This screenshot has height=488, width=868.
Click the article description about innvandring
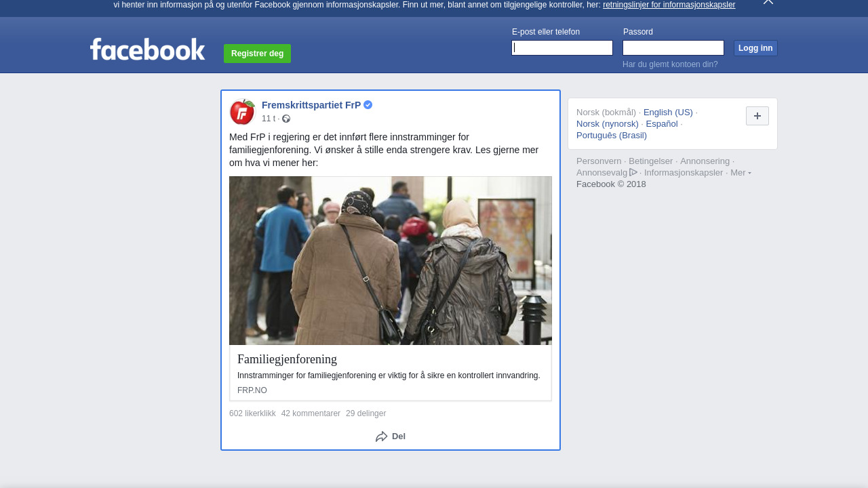[x=389, y=375]
